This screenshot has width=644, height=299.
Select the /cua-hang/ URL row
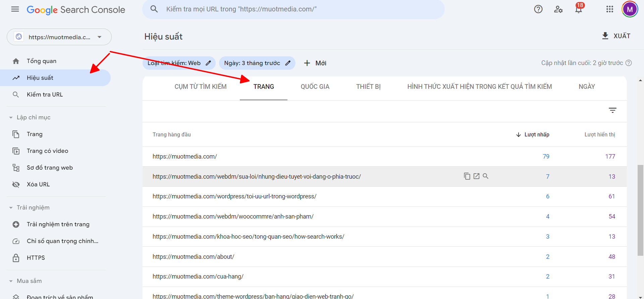pos(385,277)
